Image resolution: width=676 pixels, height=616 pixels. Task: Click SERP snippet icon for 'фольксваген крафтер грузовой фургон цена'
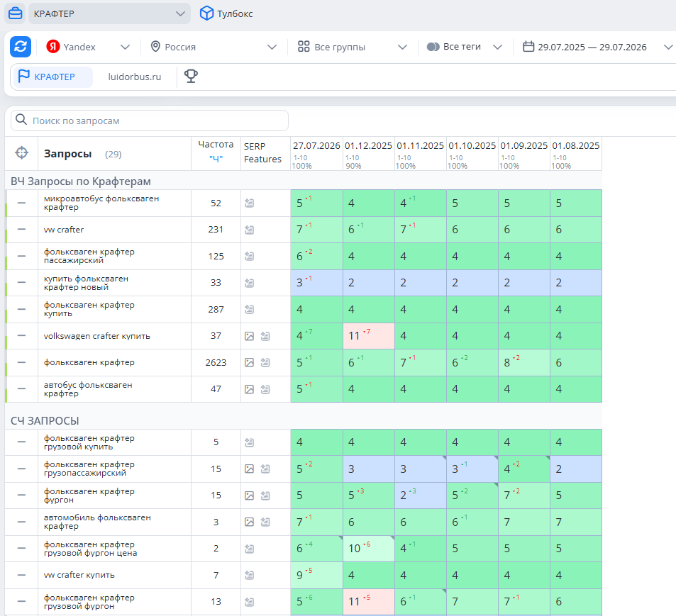point(249,549)
